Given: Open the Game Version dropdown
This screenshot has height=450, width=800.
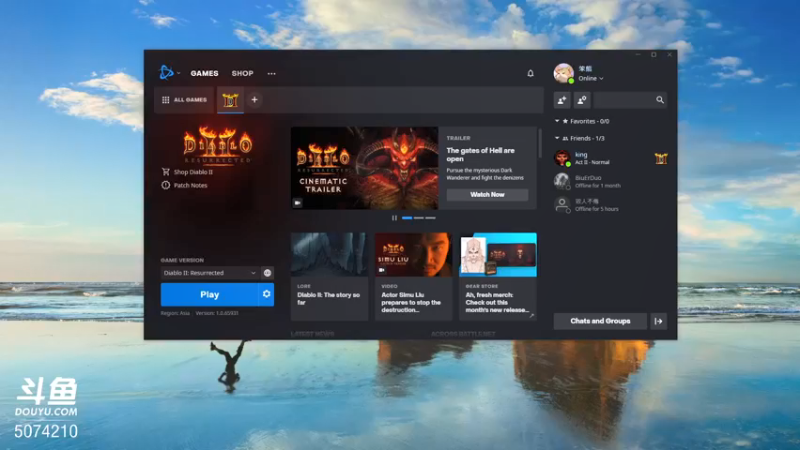Looking at the screenshot, I should pos(210,273).
